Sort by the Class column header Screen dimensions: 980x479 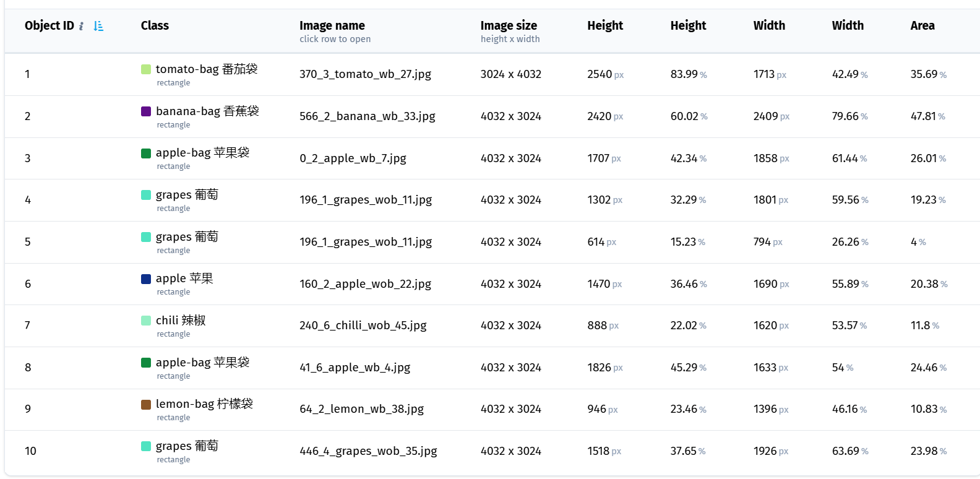(x=155, y=26)
